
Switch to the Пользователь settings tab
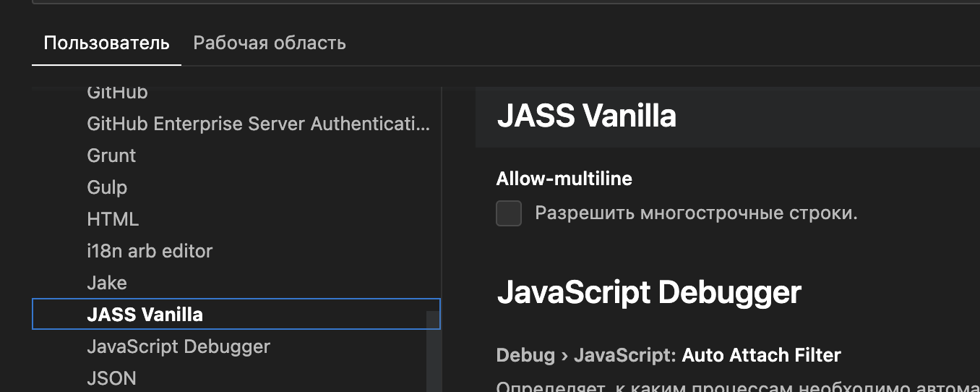pyautogui.click(x=106, y=43)
